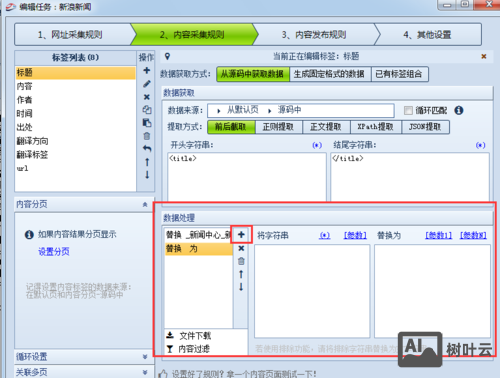Choose 前后截取 extraction method
This screenshot has width=500, height=378.
[x=231, y=127]
